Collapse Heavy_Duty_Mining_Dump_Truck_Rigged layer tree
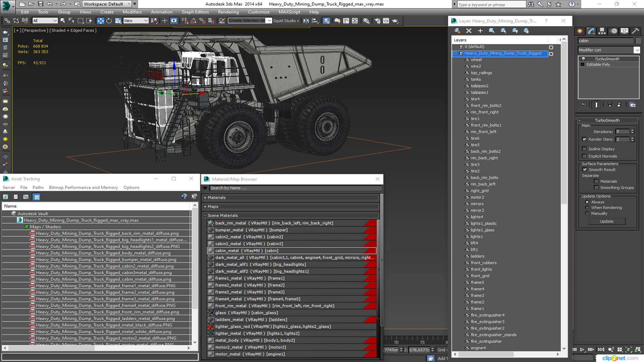 tap(455, 53)
